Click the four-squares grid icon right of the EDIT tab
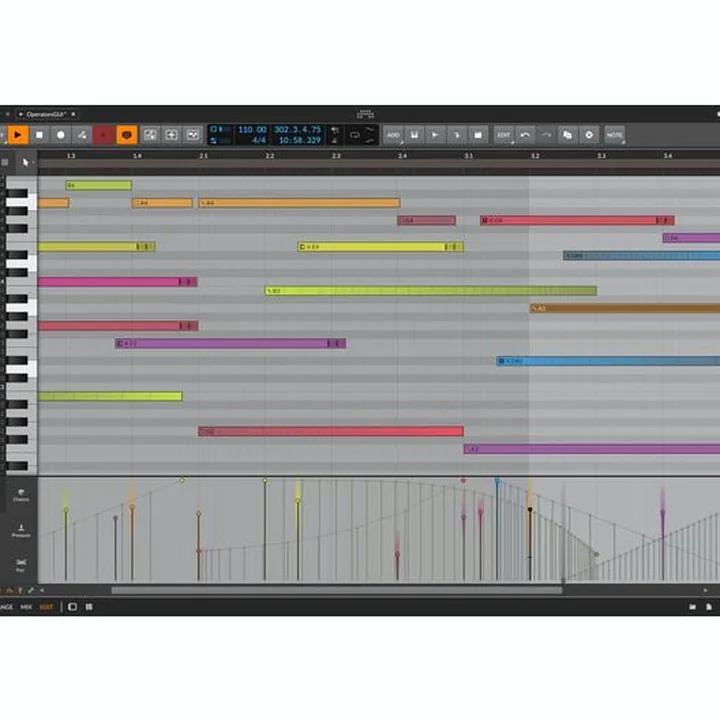The width and height of the screenshot is (720, 720). coord(89,607)
